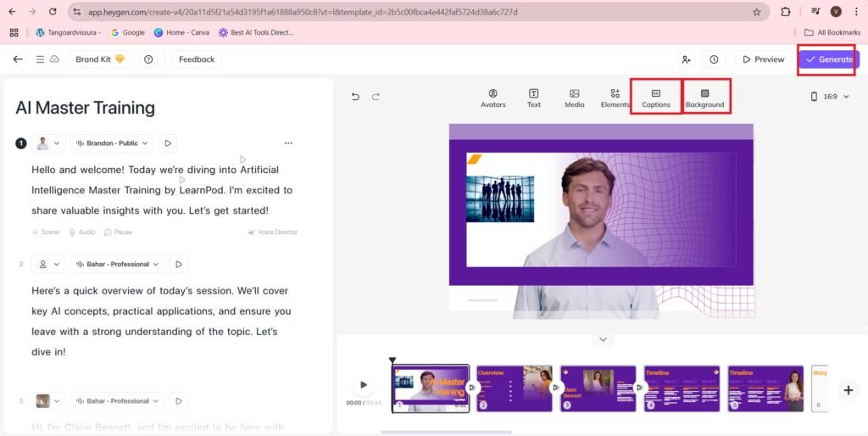Invite collaborators with the add person icon
This screenshot has width=868, height=436.
coord(686,59)
